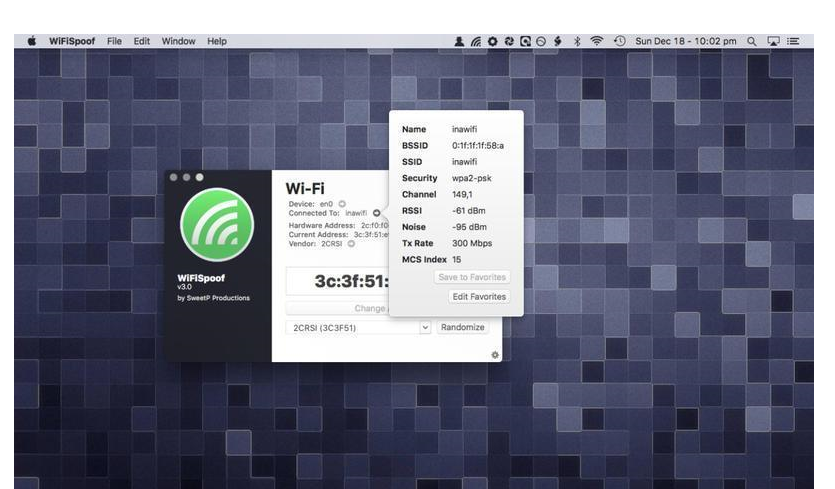The height and width of the screenshot is (489, 835).
Task: Open the WiFiSpoof menu bar status icon
Action: click(476, 41)
